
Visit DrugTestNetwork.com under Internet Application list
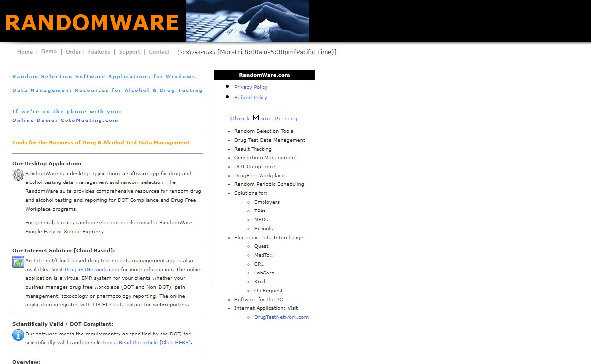(x=281, y=317)
